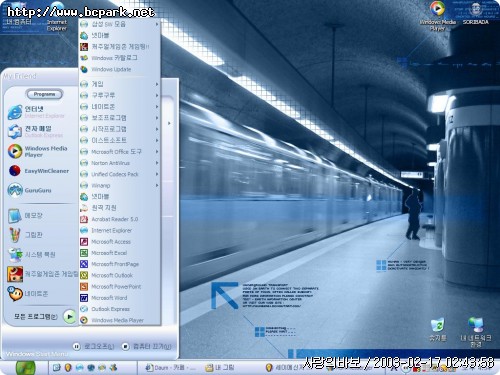Viewport: 500px width, 375px height.
Task: Expand the 시작프로그램 submenu
Action: pos(119,129)
